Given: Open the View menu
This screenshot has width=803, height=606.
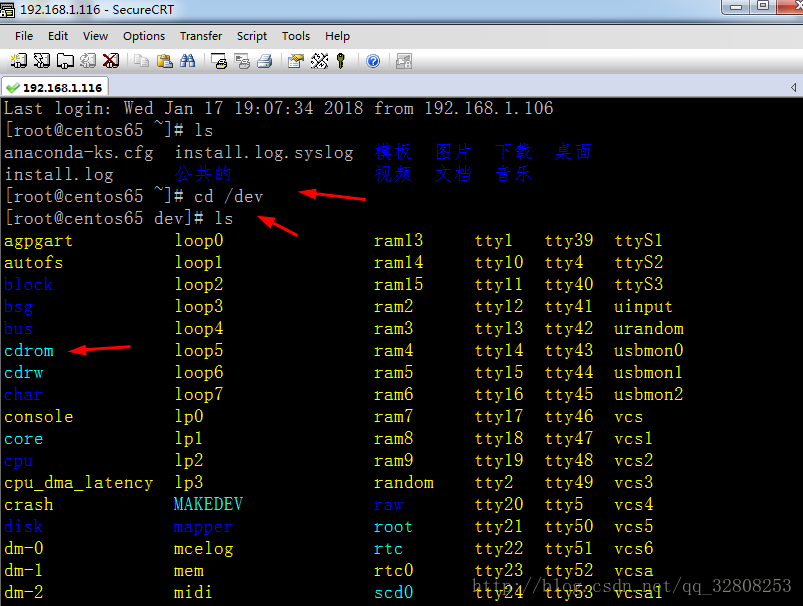Looking at the screenshot, I should point(95,36).
